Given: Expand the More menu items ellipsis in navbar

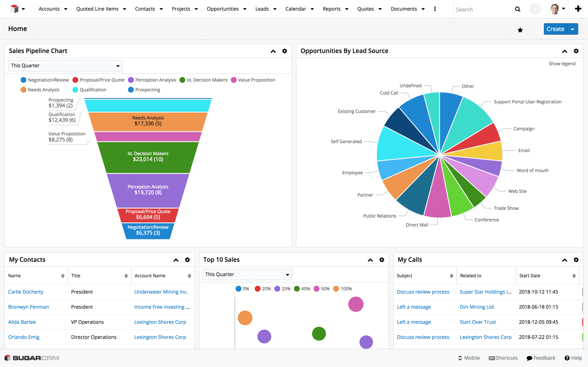Looking at the screenshot, I should click(x=435, y=9).
